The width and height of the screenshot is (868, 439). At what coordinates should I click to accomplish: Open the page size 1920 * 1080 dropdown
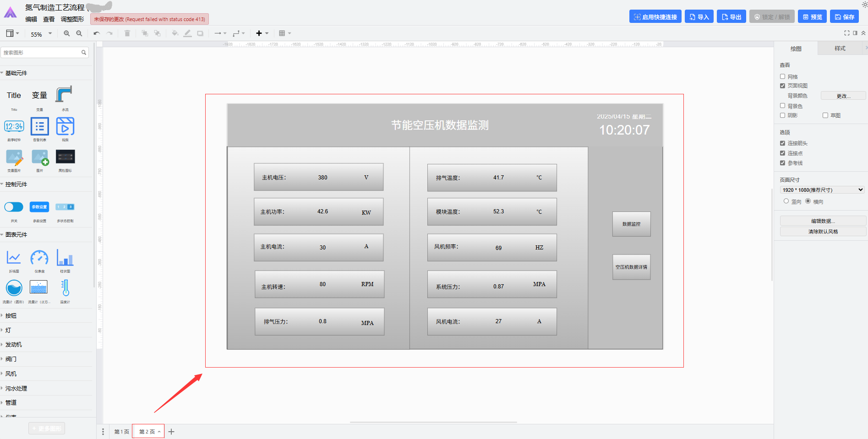click(822, 190)
